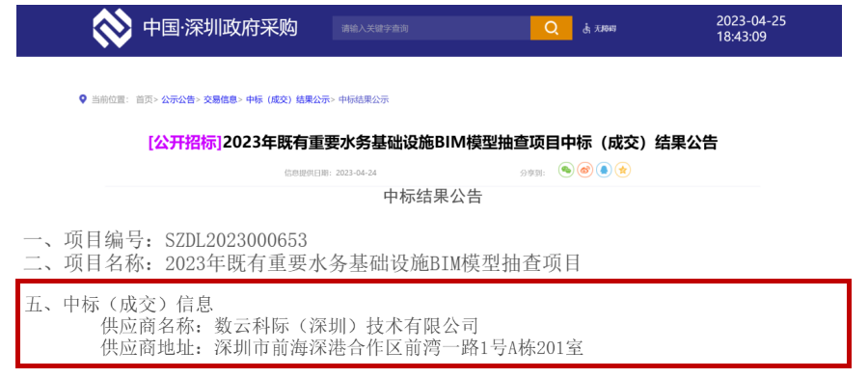
Task: Click the 信息提供日期：2023-04-24 text
Action: [x=331, y=173]
